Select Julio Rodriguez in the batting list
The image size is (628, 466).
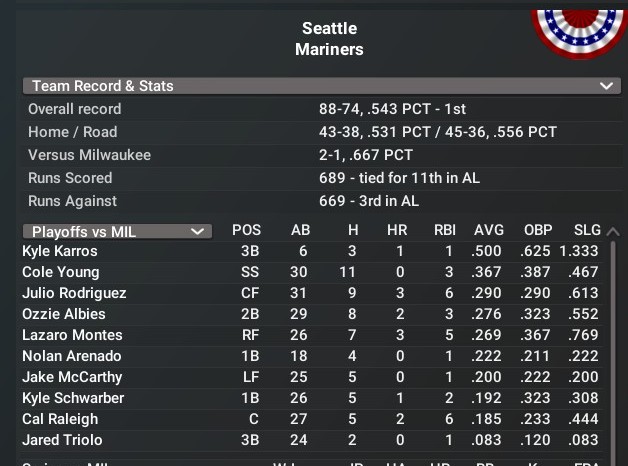(74, 293)
